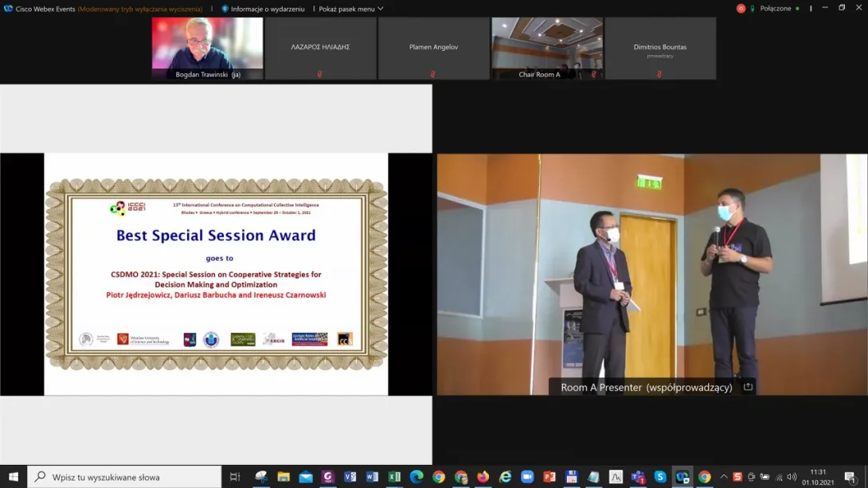The height and width of the screenshot is (488, 868).
Task: Open Zoom from the taskbar
Action: 527,477
